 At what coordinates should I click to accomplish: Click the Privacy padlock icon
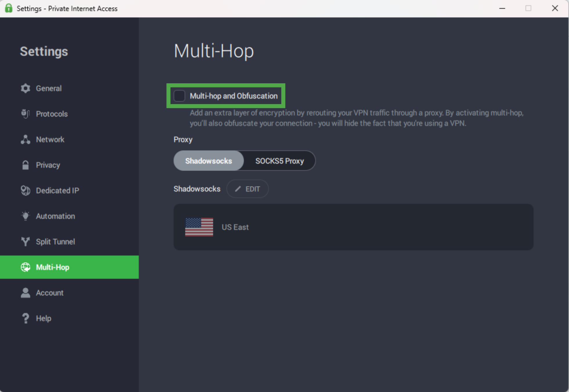click(26, 165)
